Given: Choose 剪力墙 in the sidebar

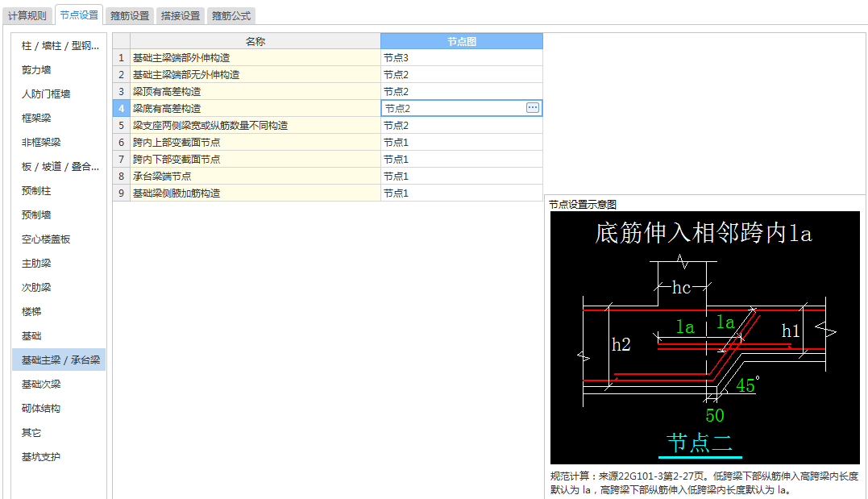Looking at the screenshot, I should coord(60,70).
